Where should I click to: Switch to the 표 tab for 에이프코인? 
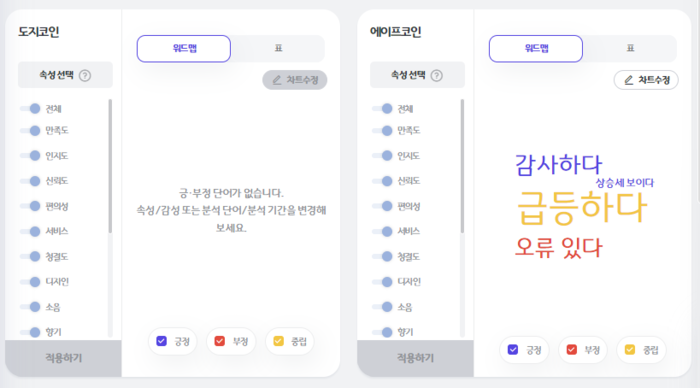[x=630, y=48]
